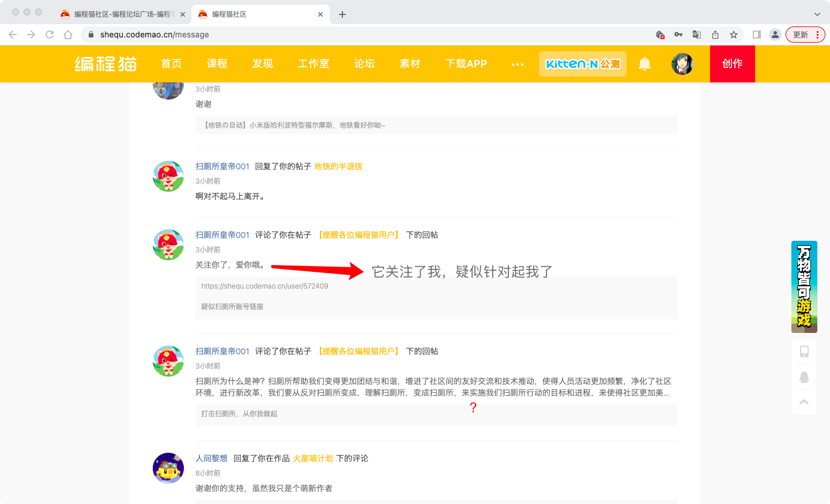
Task: Open the browser home page
Action: pos(68,35)
